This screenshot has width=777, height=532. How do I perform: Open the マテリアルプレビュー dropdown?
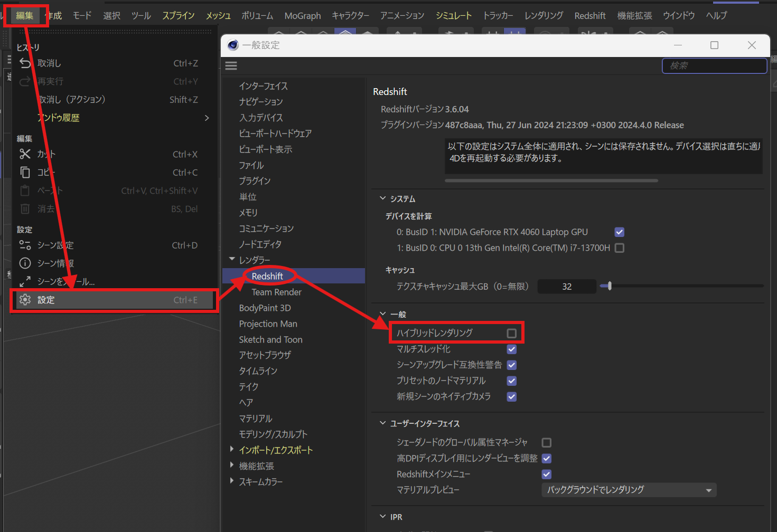click(629, 490)
